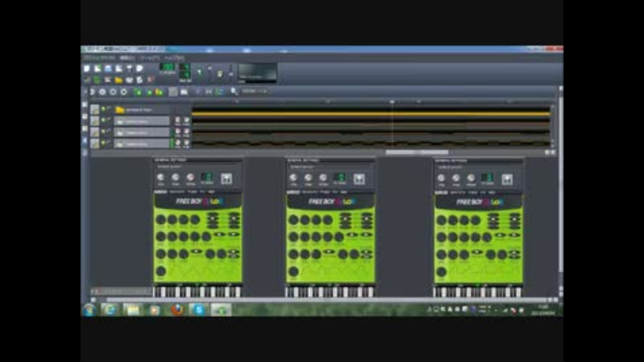Image resolution: width=644 pixels, height=362 pixels.
Task: Click the record button in the Song Editor
Action: (x=103, y=92)
